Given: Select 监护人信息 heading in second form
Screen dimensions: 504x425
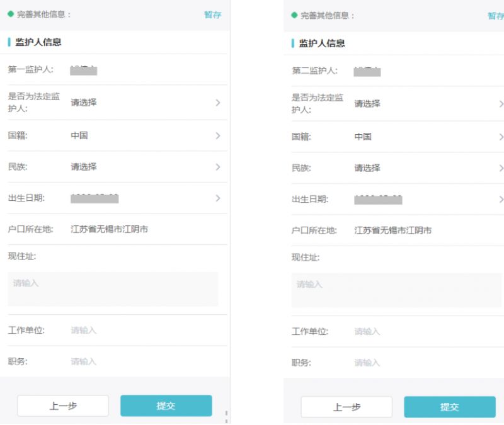Looking at the screenshot, I should 322,43.
